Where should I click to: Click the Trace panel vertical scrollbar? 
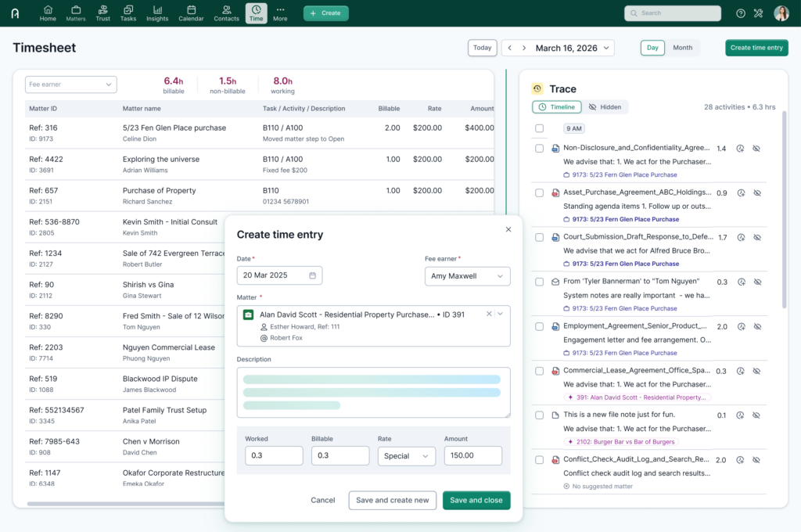[784, 210]
